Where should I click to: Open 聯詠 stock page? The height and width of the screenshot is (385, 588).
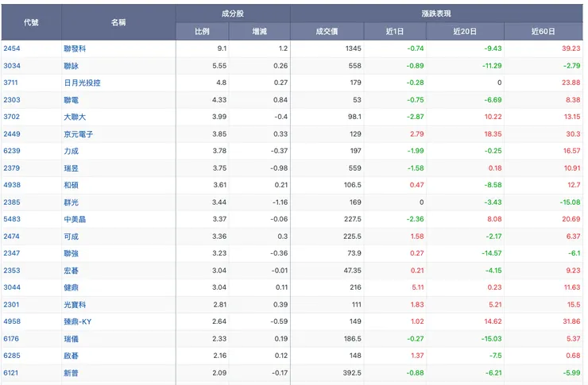click(71, 66)
